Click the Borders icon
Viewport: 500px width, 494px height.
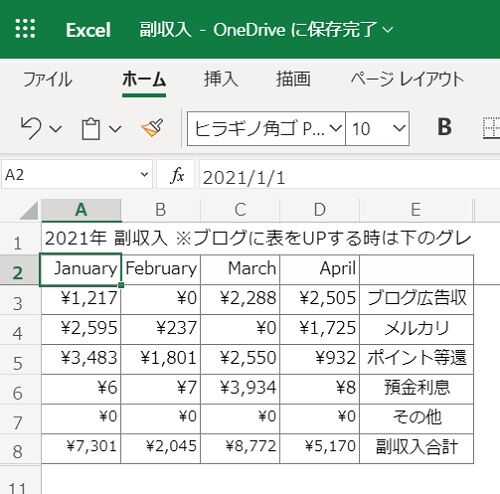pyautogui.click(x=492, y=128)
